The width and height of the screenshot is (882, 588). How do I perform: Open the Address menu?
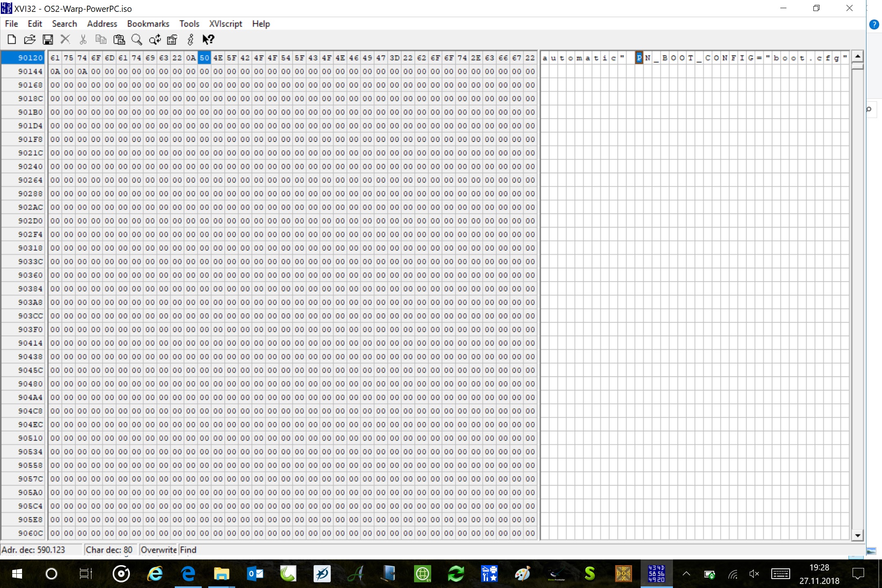coord(102,24)
